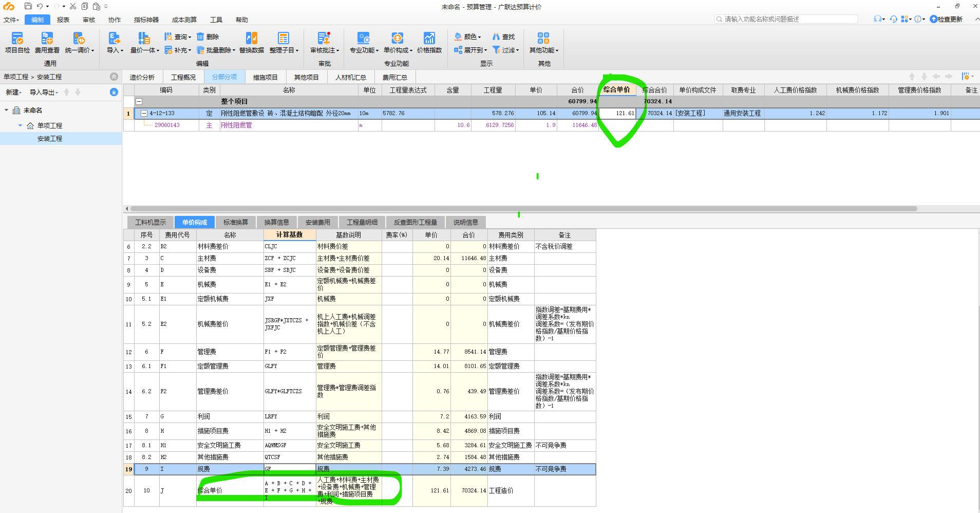Click the copy icon in quick toolbar

85,6
